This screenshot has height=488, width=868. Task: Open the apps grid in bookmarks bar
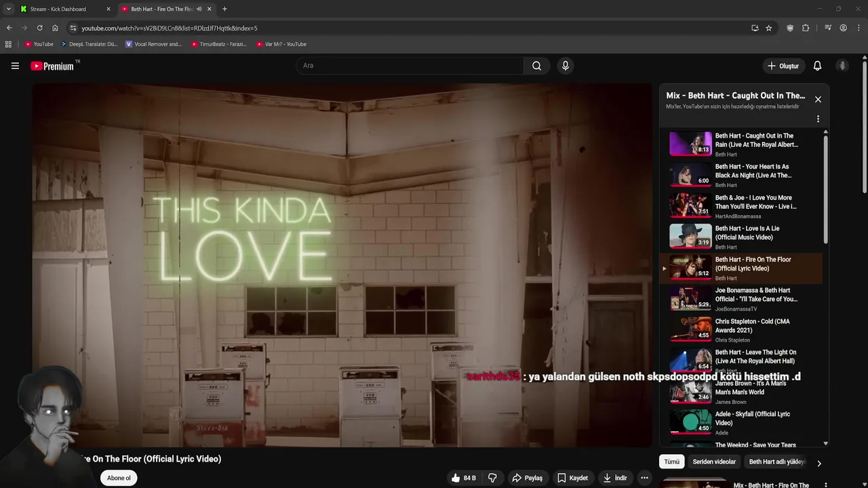pyautogui.click(x=8, y=44)
